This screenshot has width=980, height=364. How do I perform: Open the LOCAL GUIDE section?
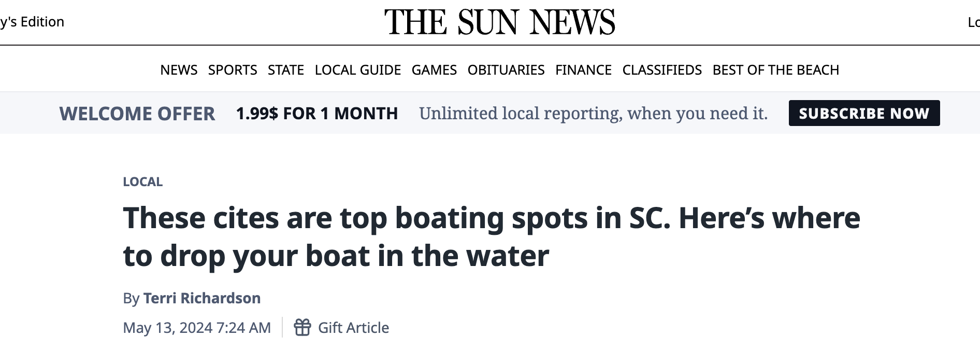tap(358, 70)
